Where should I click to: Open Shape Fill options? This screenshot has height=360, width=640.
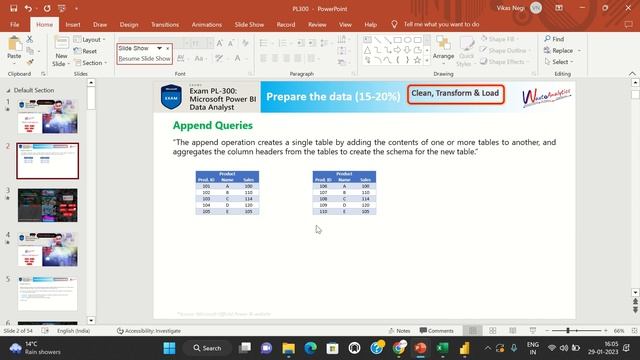(500, 39)
